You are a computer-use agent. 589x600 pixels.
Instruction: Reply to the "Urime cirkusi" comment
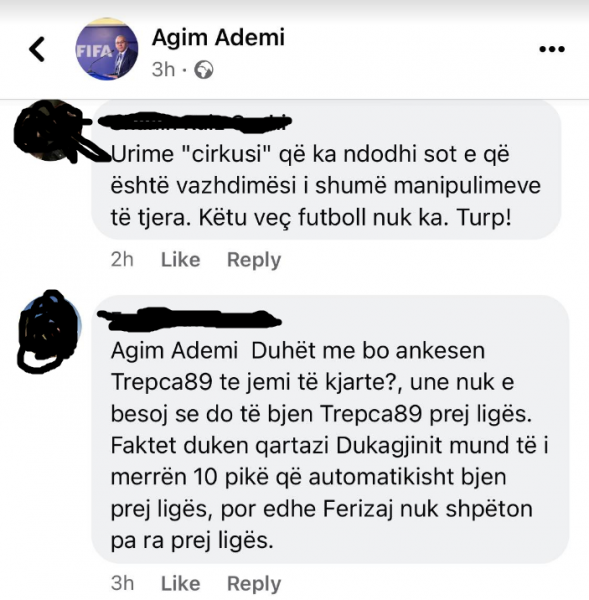click(254, 260)
